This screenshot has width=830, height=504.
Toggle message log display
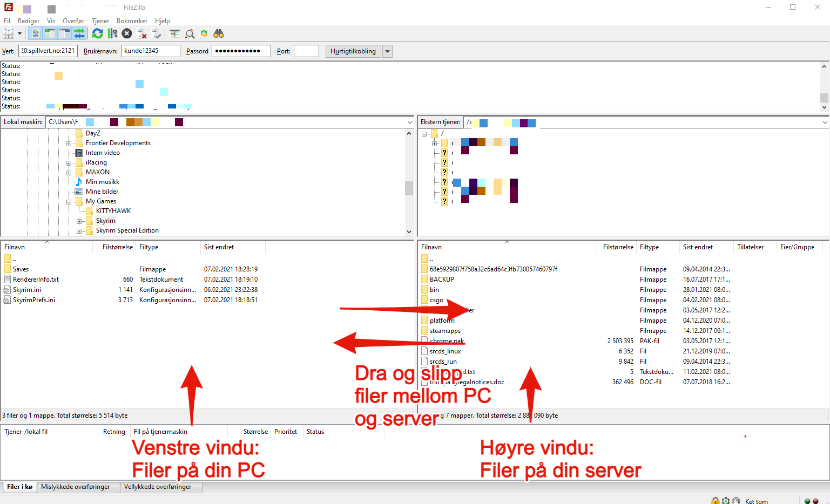35,33
